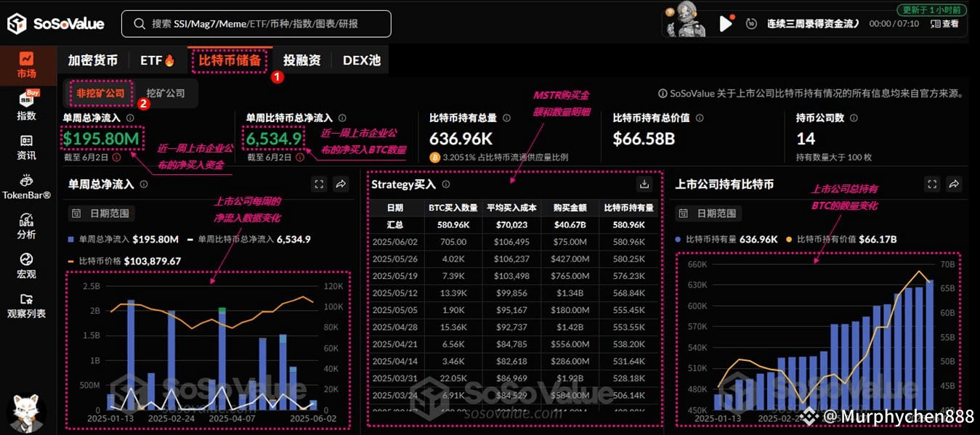
Task: Click the search bar input field
Action: pos(256,24)
